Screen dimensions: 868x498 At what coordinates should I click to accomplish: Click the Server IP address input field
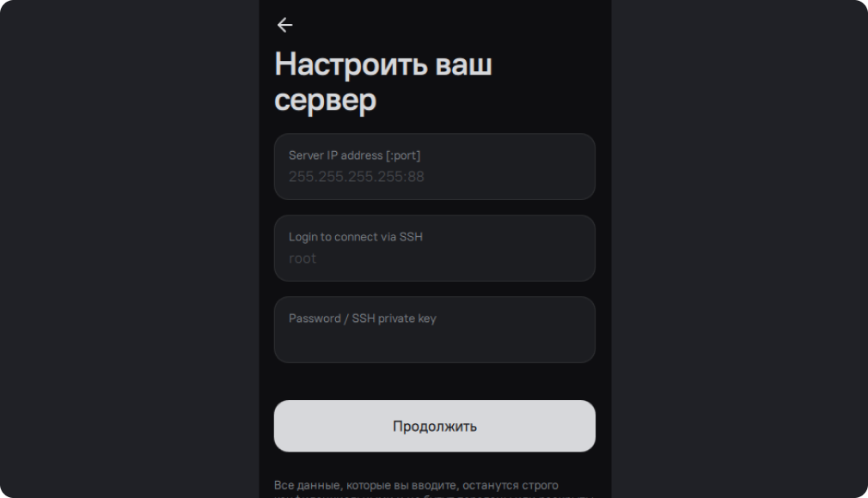[435, 167]
